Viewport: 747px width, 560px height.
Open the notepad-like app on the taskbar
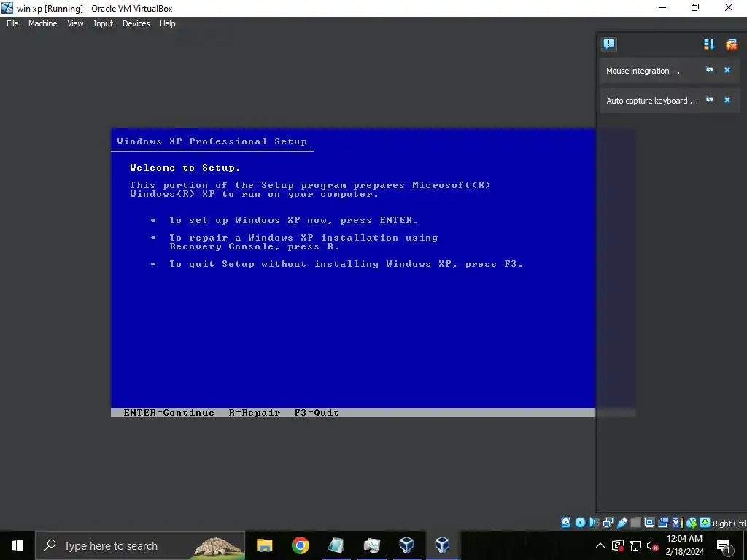(336, 545)
